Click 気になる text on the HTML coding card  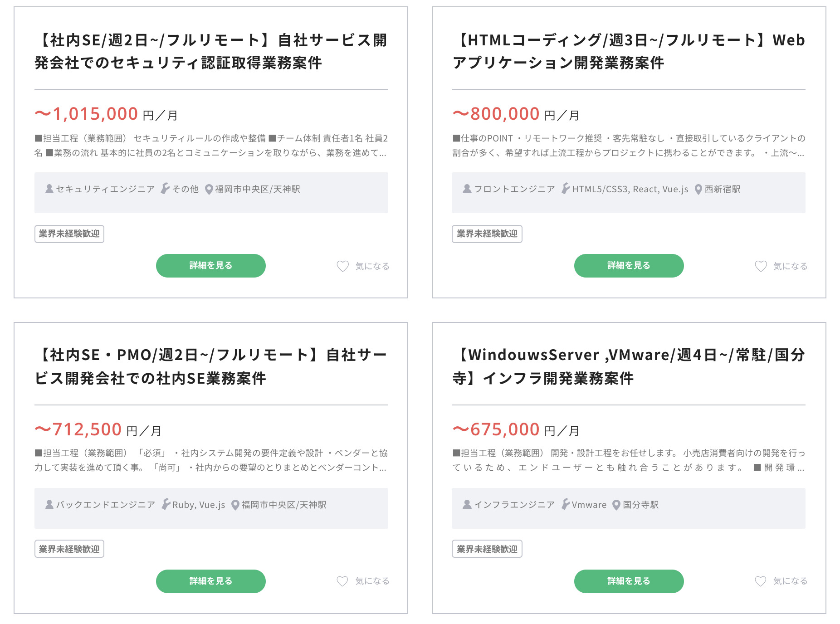[x=790, y=266]
